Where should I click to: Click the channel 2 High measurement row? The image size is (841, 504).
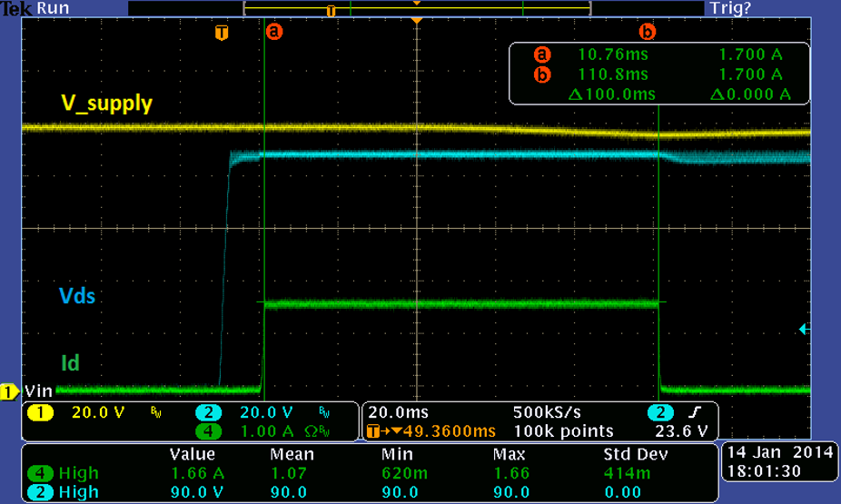pyautogui.click(x=78, y=492)
